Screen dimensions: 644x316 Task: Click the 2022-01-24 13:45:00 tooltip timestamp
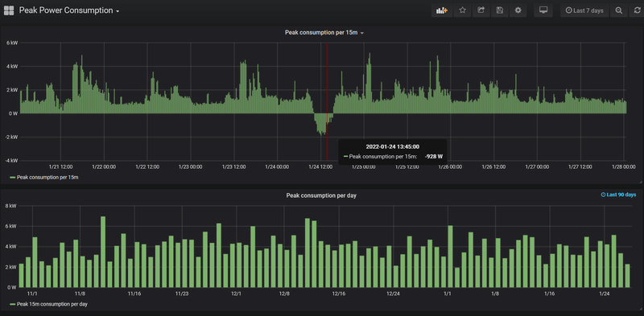click(393, 146)
